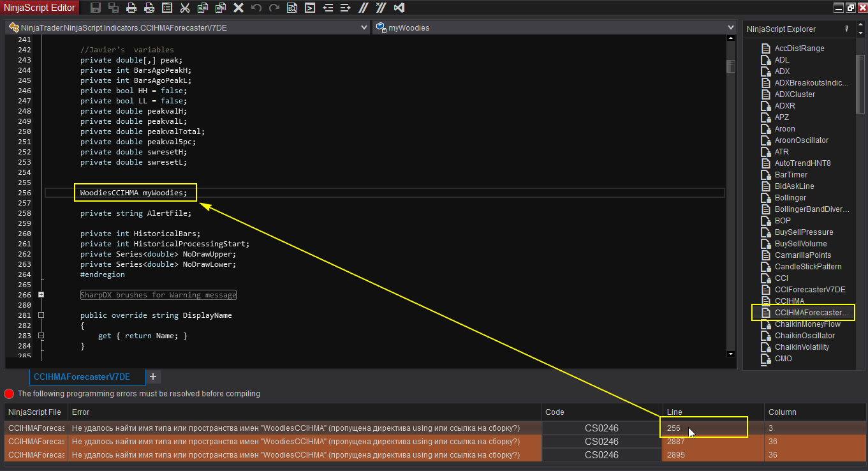
Task: Select ADXBreakoutsIndic... in the explorer
Action: pos(812,83)
